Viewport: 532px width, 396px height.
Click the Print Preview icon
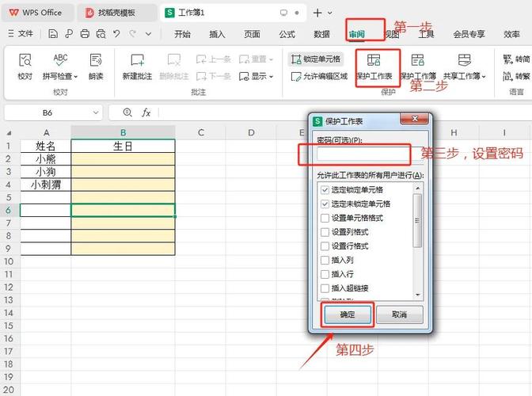[x=101, y=33]
